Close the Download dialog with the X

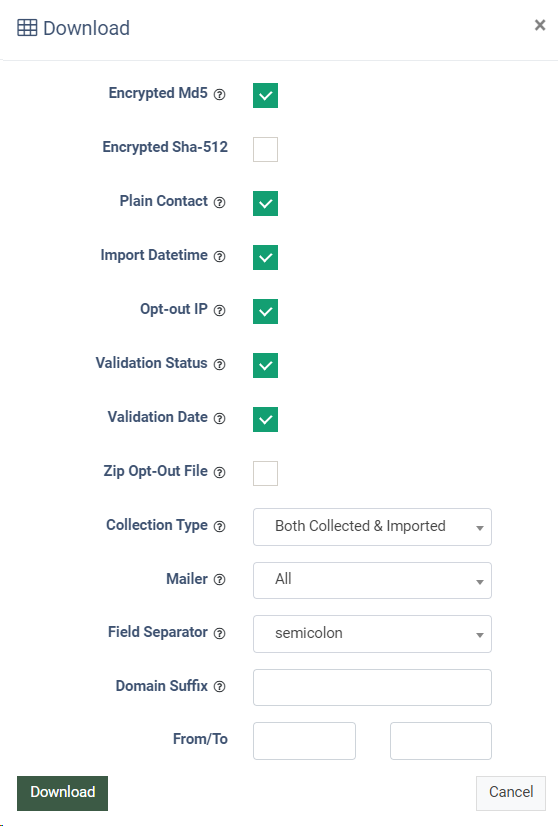pyautogui.click(x=540, y=25)
